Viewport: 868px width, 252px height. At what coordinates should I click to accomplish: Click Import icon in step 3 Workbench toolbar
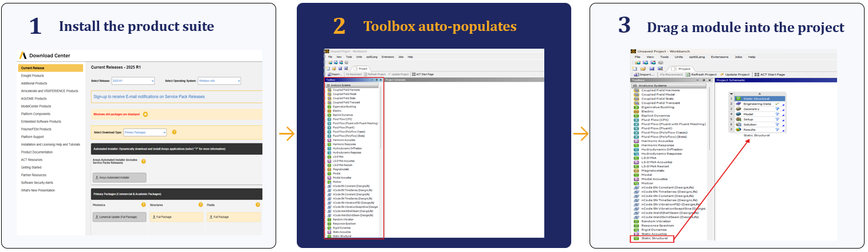click(x=636, y=74)
